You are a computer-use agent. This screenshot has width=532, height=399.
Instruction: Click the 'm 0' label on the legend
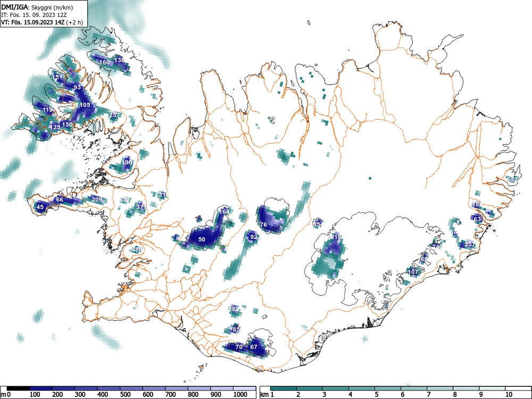(6, 395)
